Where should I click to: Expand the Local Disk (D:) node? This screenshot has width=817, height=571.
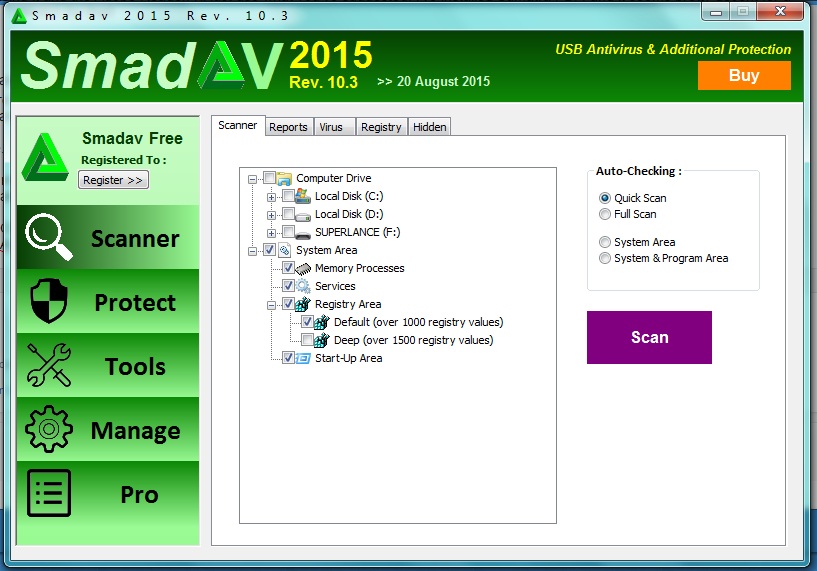271,215
